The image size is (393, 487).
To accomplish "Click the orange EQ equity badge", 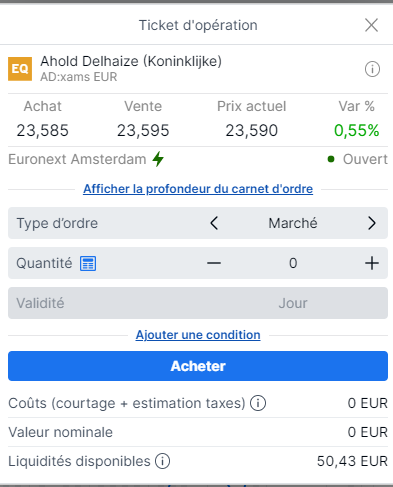I will (20, 69).
